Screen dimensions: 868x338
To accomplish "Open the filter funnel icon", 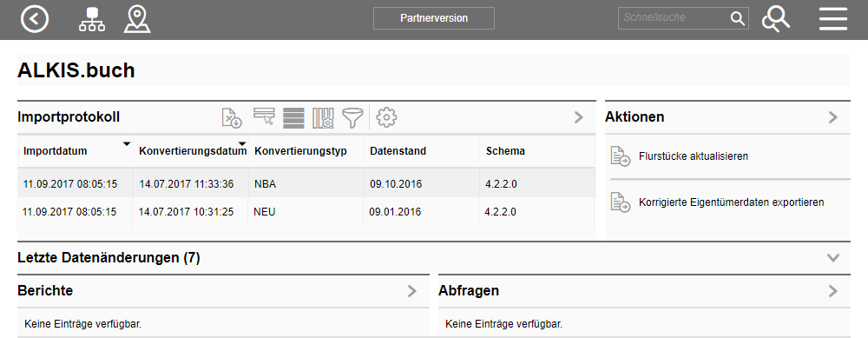I will click(x=352, y=118).
